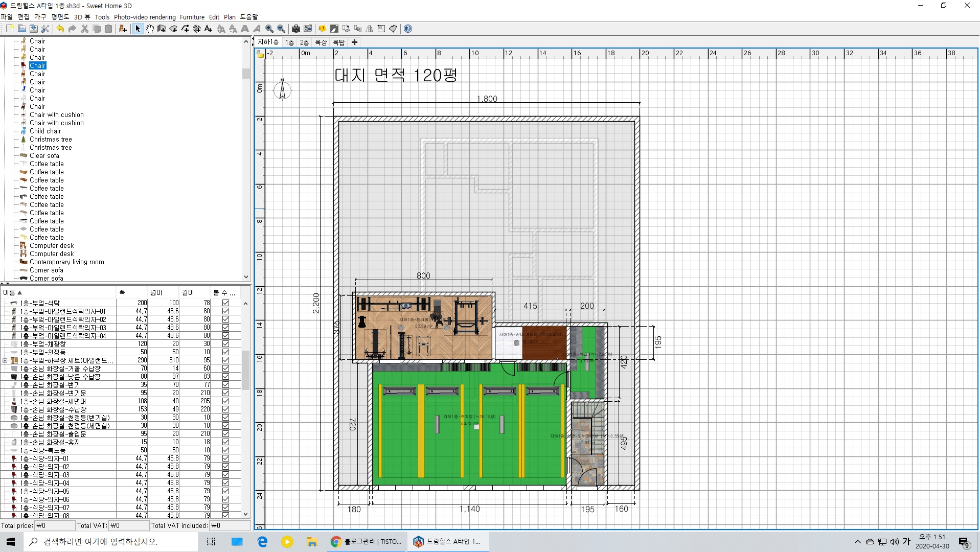This screenshot has height=552, width=980.
Task: Switch to the 옥상 level tab
Action: [321, 42]
